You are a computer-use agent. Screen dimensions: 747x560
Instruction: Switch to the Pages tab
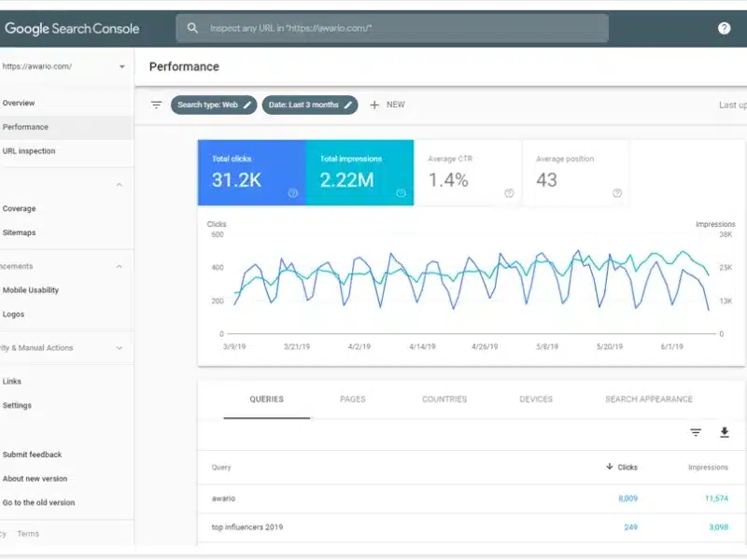click(353, 399)
